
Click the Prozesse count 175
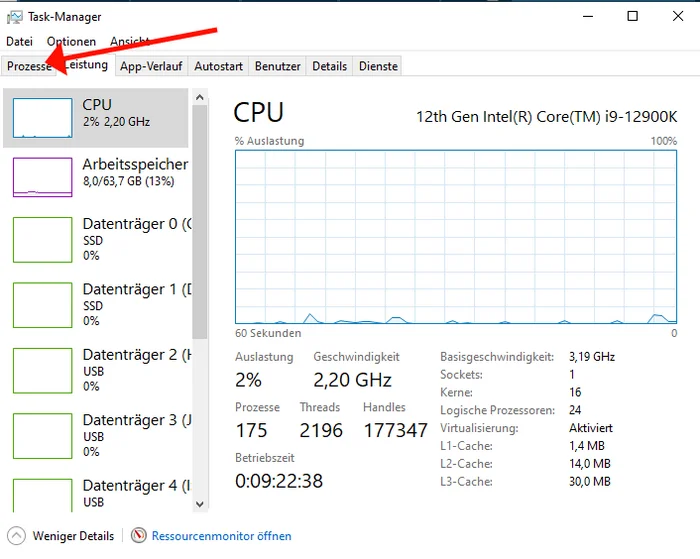click(251, 430)
